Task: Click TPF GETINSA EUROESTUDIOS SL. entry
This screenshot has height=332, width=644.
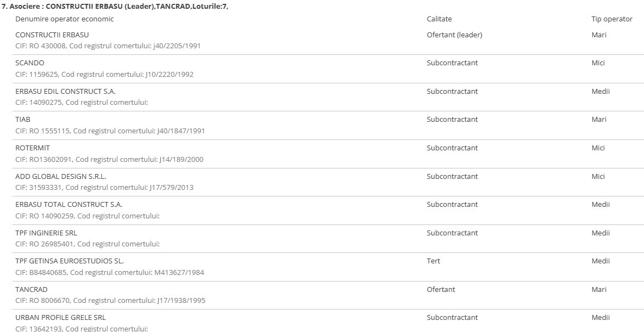Action: [x=69, y=261]
